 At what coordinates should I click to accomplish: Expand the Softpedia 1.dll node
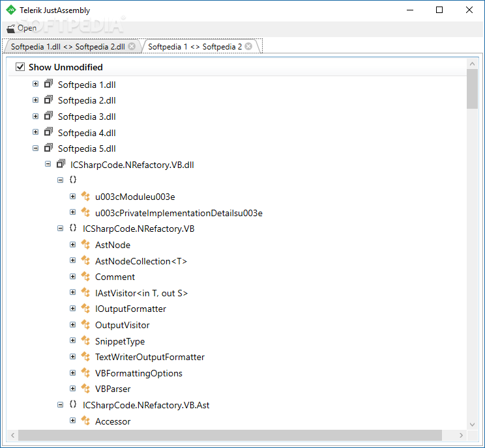click(x=36, y=84)
